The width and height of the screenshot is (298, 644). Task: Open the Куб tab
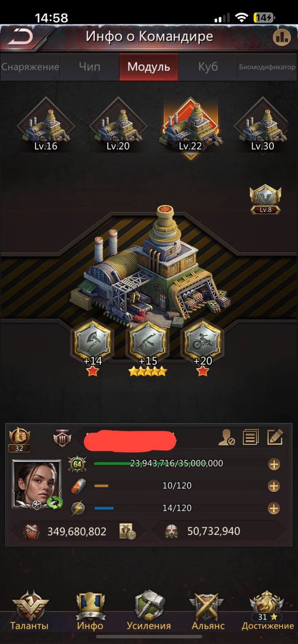[x=208, y=67]
